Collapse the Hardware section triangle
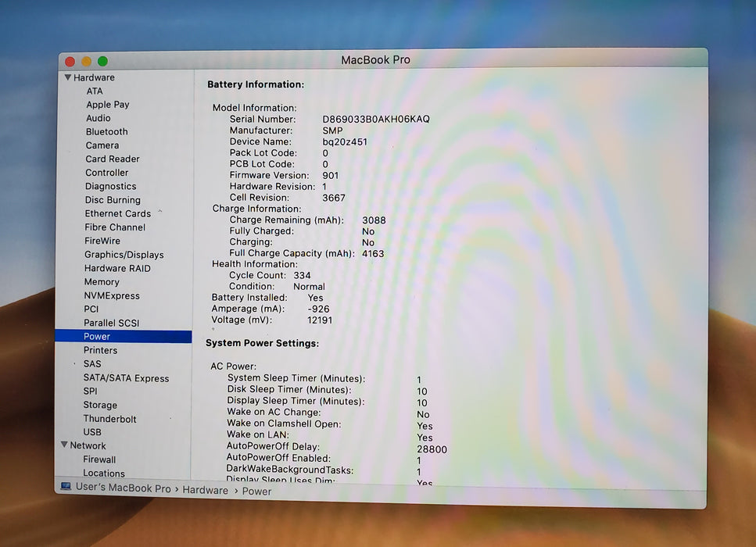Viewport: 756px width, 547px height. point(68,77)
